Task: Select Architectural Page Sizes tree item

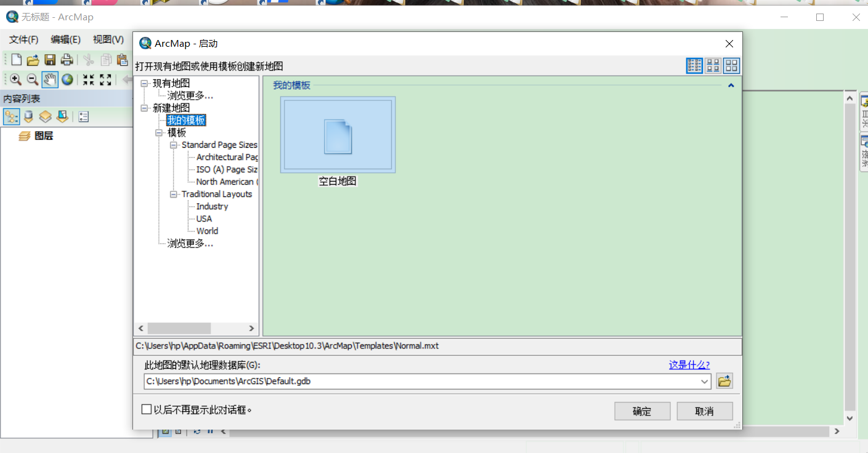Action: tap(227, 157)
